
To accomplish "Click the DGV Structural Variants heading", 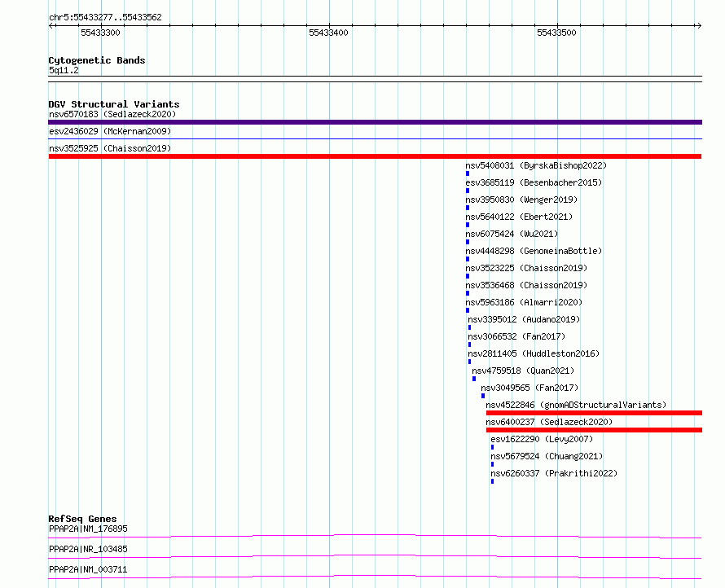I will [114, 104].
